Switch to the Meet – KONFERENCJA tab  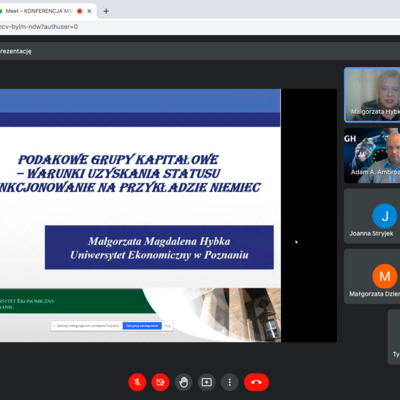click(x=39, y=11)
